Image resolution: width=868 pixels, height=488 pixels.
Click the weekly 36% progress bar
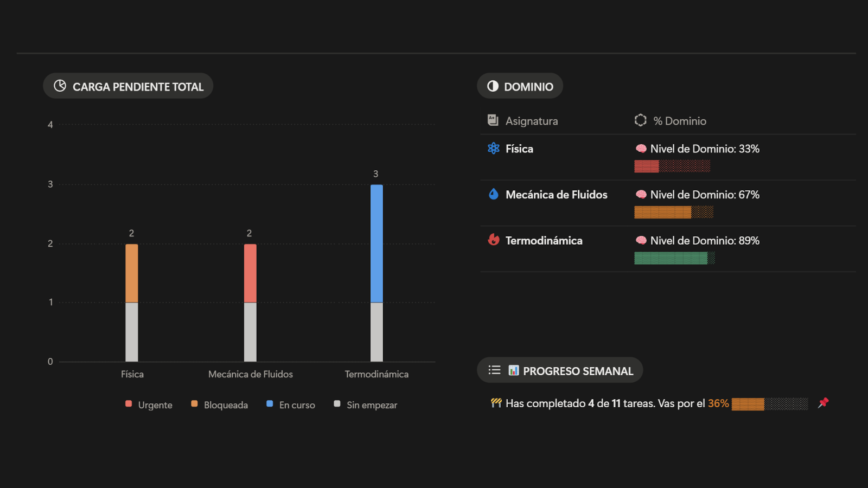click(x=770, y=404)
